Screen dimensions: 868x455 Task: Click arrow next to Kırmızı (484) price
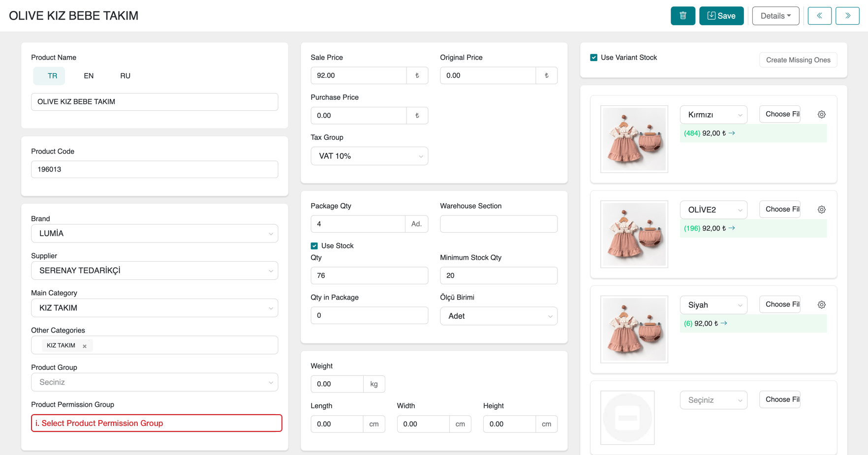tap(732, 133)
